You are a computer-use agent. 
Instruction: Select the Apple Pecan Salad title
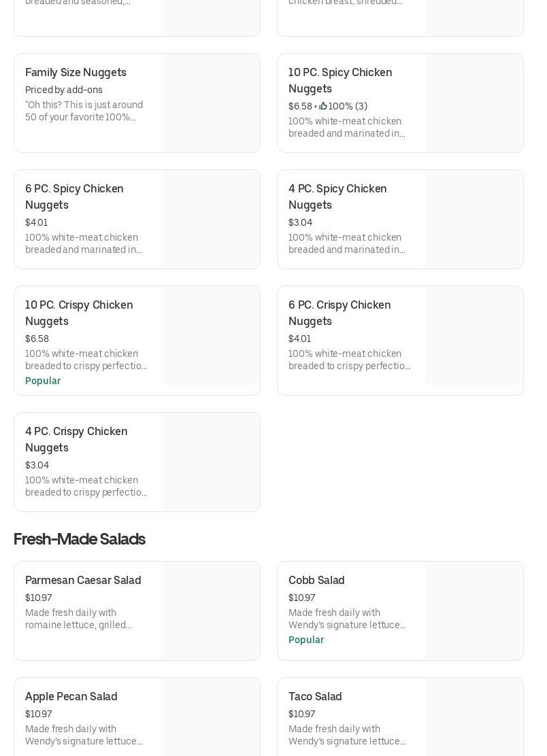(71, 697)
